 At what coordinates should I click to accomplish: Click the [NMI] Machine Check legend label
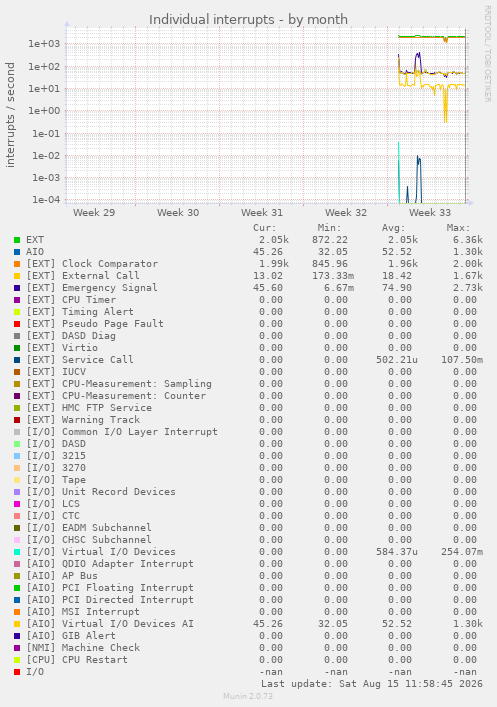tap(83, 647)
